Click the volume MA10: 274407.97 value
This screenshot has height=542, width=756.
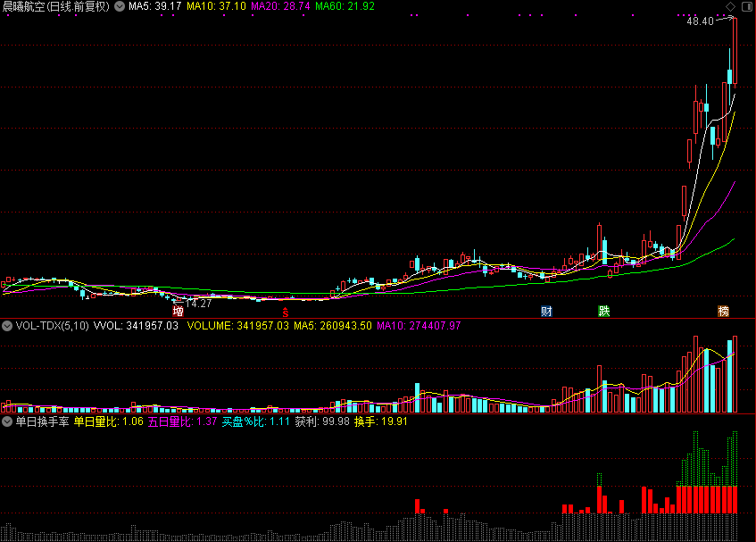coord(419,326)
